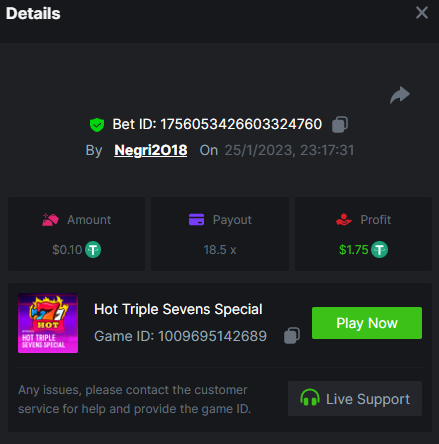Click the green verified shield icon

pyautogui.click(x=97, y=125)
